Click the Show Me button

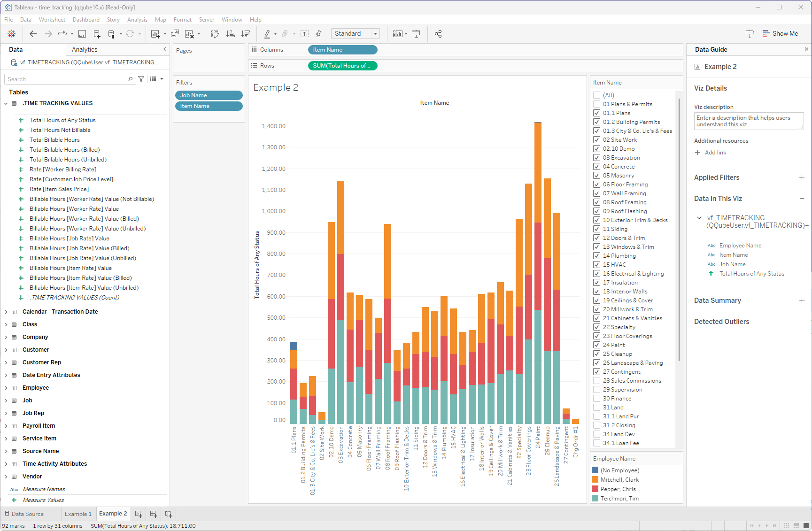781,33
